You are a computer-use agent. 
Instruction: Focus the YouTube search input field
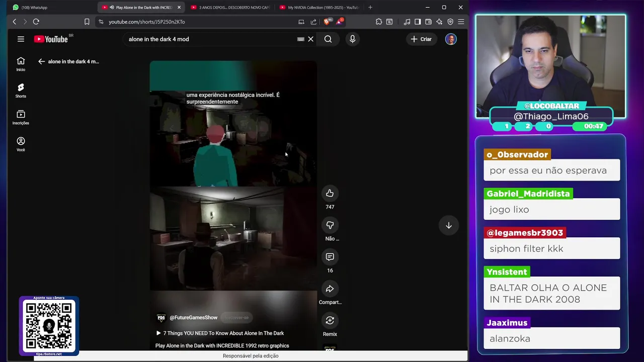211,39
